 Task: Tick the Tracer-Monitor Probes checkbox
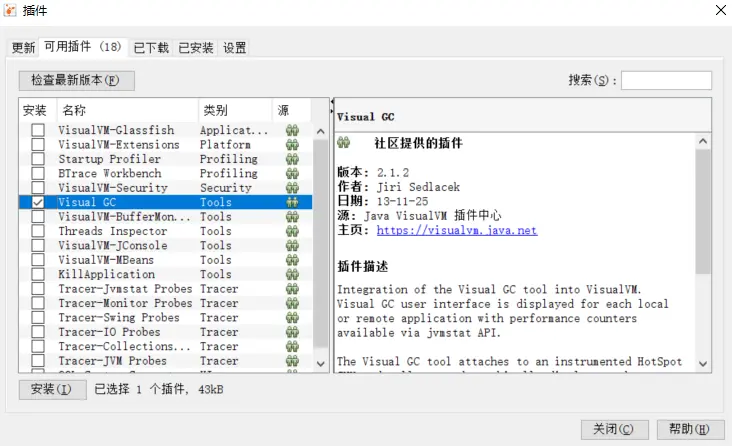[x=38, y=304]
